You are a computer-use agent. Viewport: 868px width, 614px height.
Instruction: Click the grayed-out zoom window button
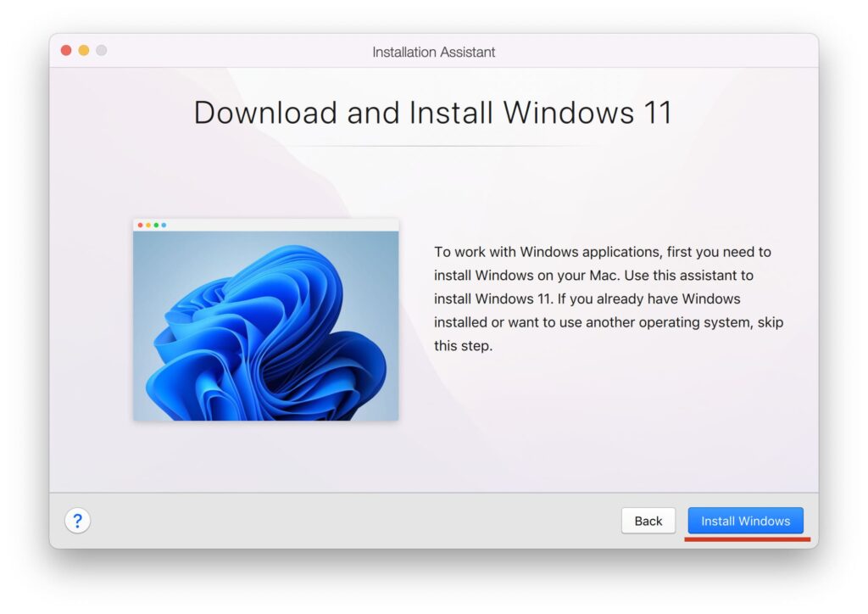click(102, 51)
